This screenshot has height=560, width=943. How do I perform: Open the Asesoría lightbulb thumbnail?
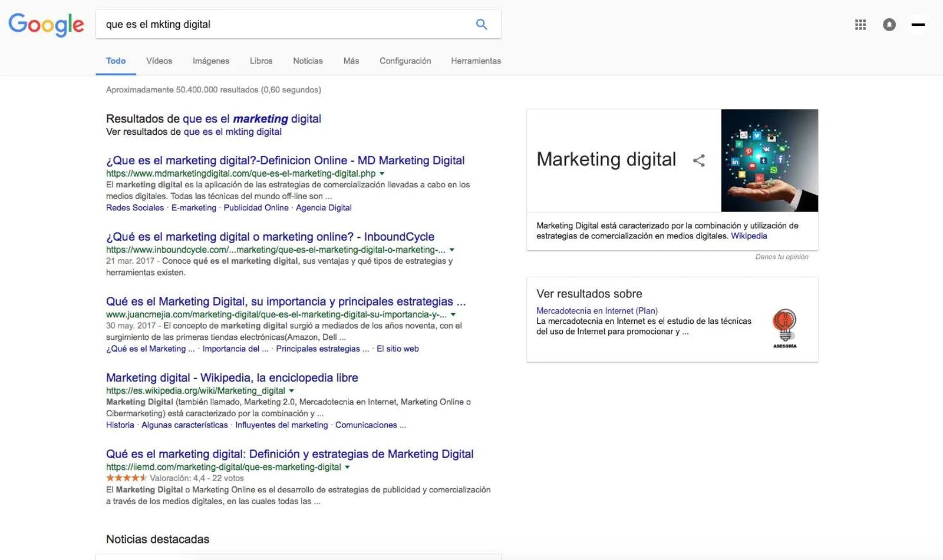(784, 328)
